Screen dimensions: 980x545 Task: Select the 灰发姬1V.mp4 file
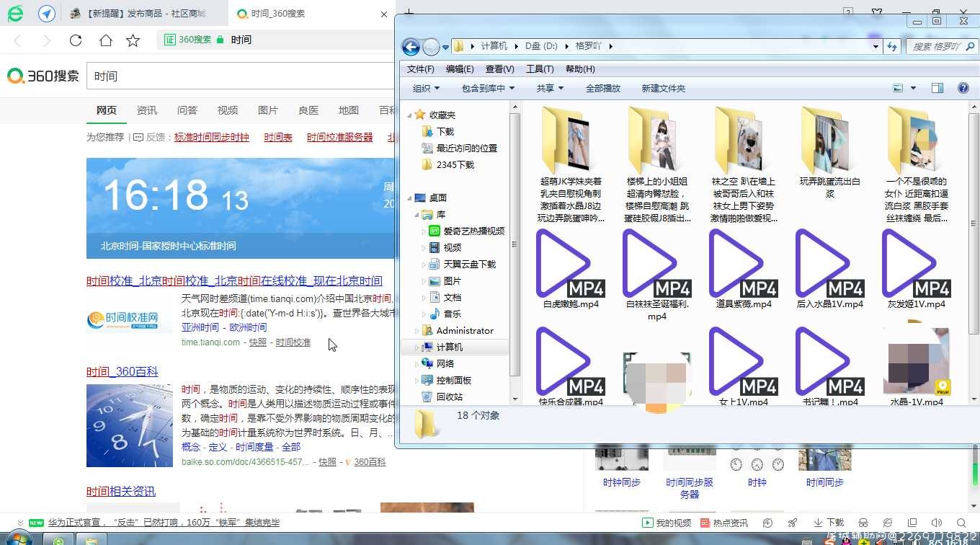click(x=917, y=270)
